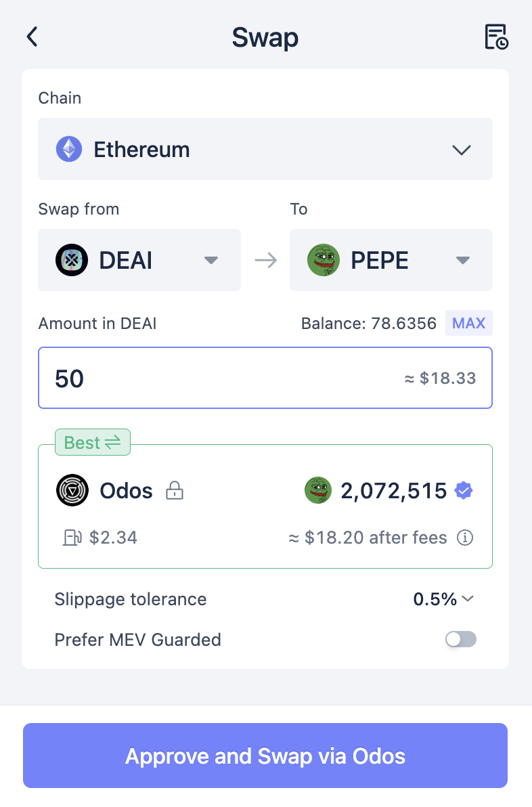Open transaction history via the clock-document icon
This screenshot has height=807, width=532.
(496, 37)
